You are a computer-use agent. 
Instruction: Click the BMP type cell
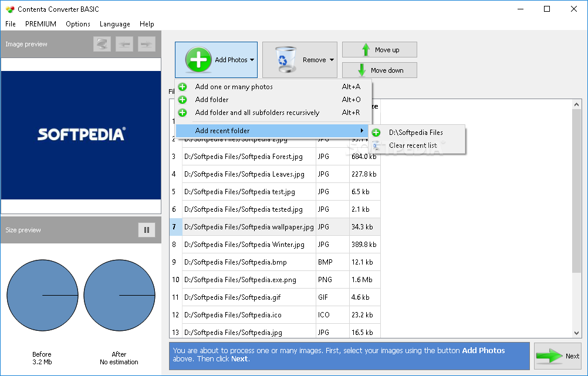tap(333, 262)
